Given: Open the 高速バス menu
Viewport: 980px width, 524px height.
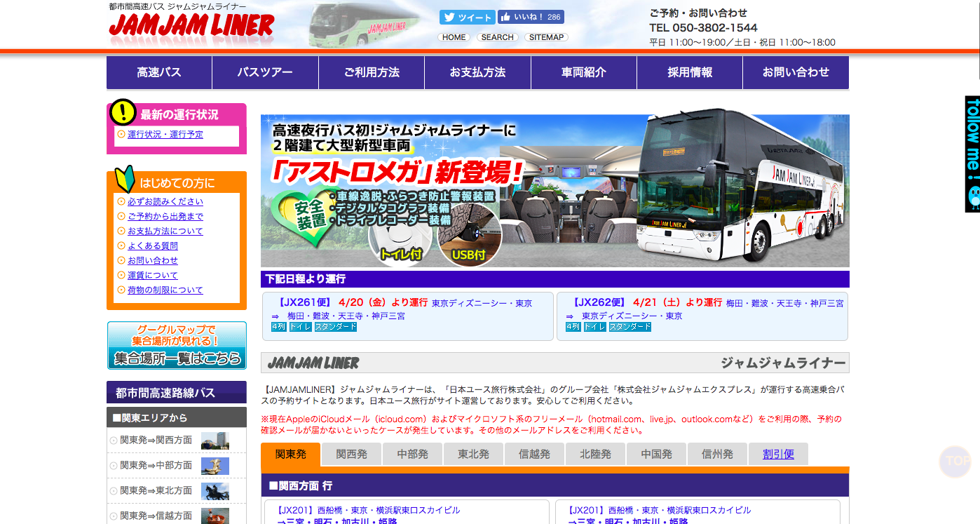Looking at the screenshot, I should pos(159,72).
